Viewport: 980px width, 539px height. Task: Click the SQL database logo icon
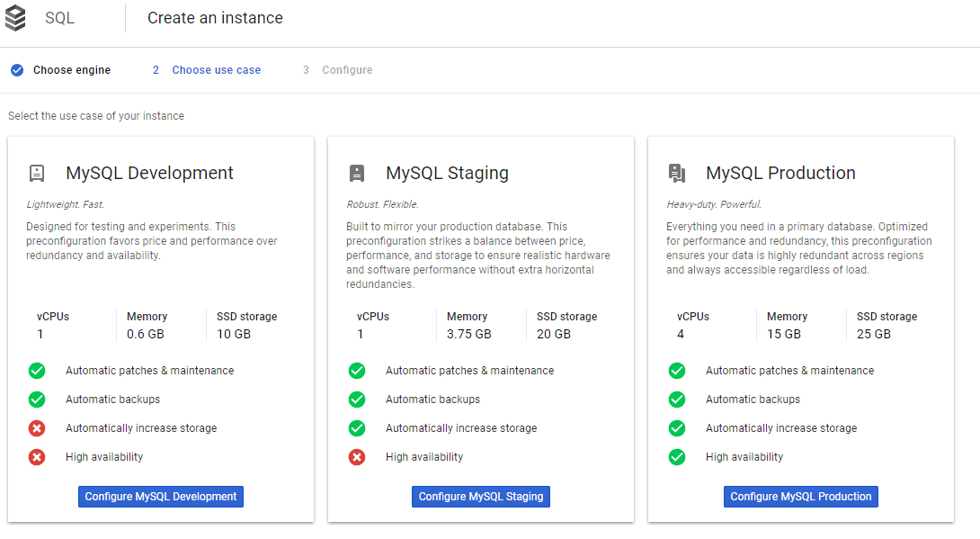click(x=16, y=17)
